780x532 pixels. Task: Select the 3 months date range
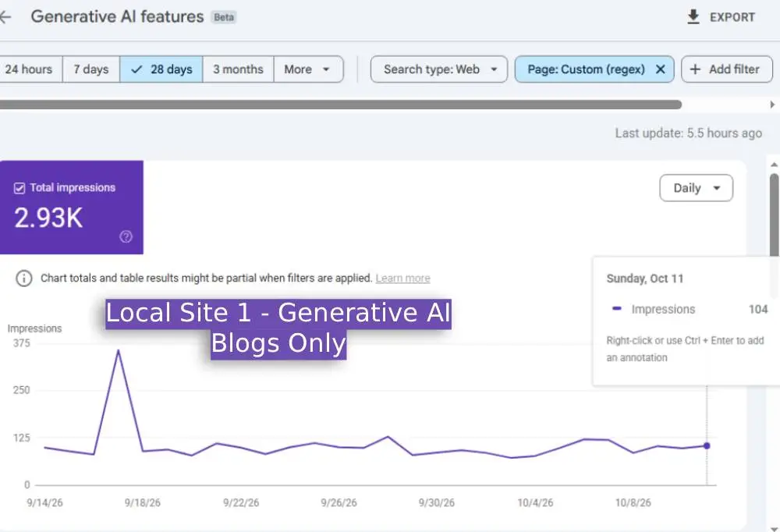click(x=238, y=69)
